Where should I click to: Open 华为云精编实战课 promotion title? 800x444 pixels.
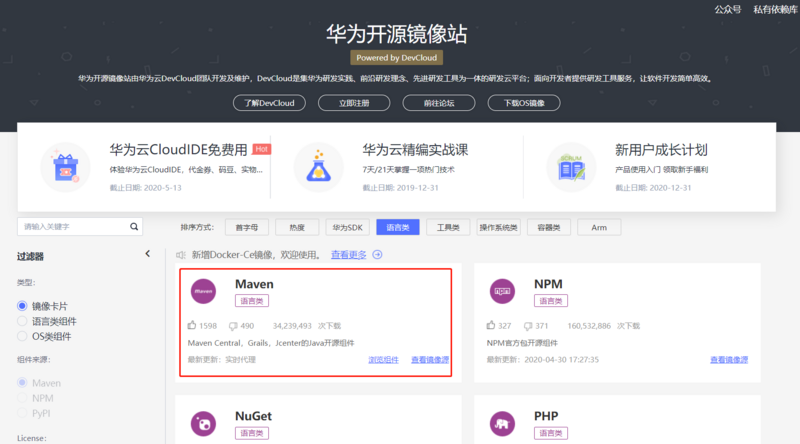[x=415, y=150]
